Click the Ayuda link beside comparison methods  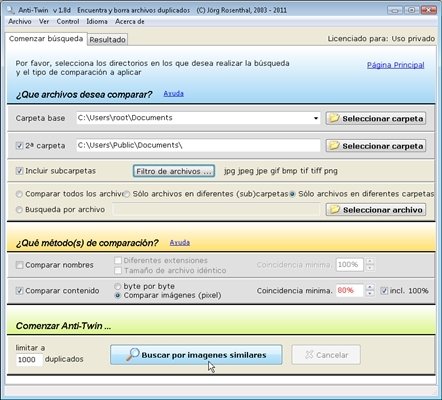pos(180,242)
